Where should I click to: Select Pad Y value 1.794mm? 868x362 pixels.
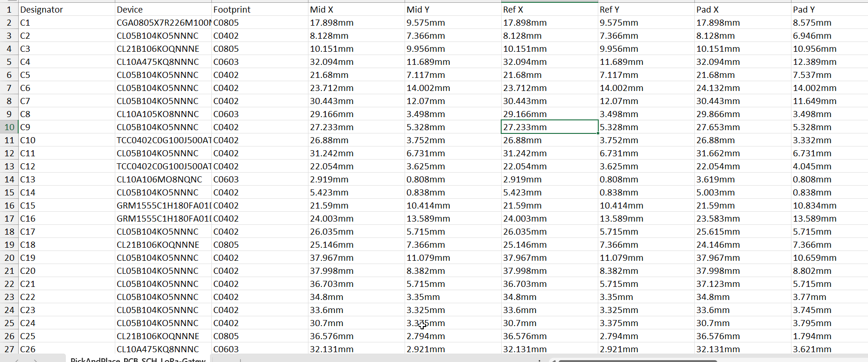click(x=829, y=336)
